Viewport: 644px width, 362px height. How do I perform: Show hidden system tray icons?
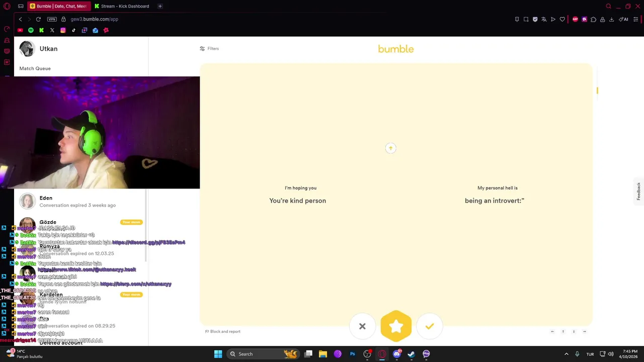[566, 354]
